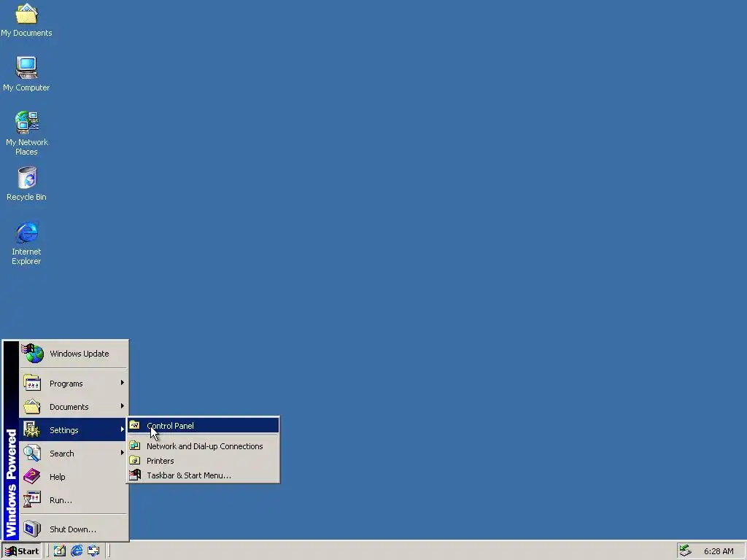Click the Start button

point(22,551)
